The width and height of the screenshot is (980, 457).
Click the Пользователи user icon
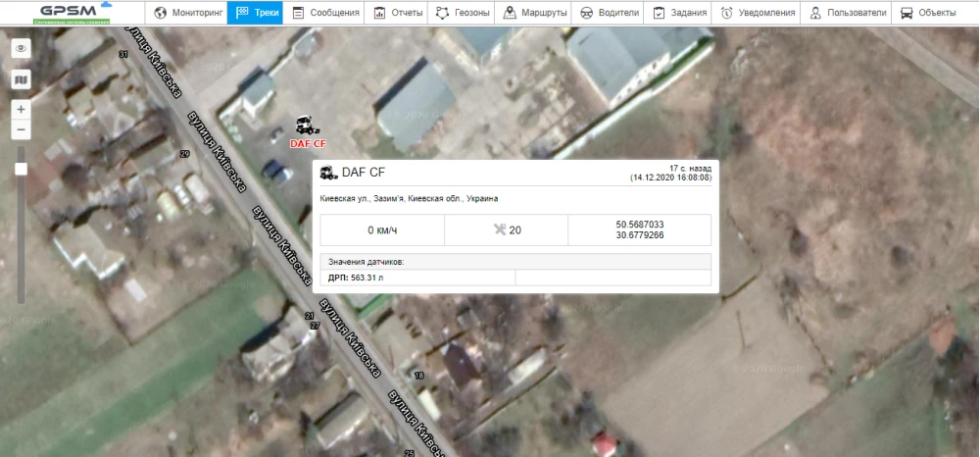pos(815,13)
